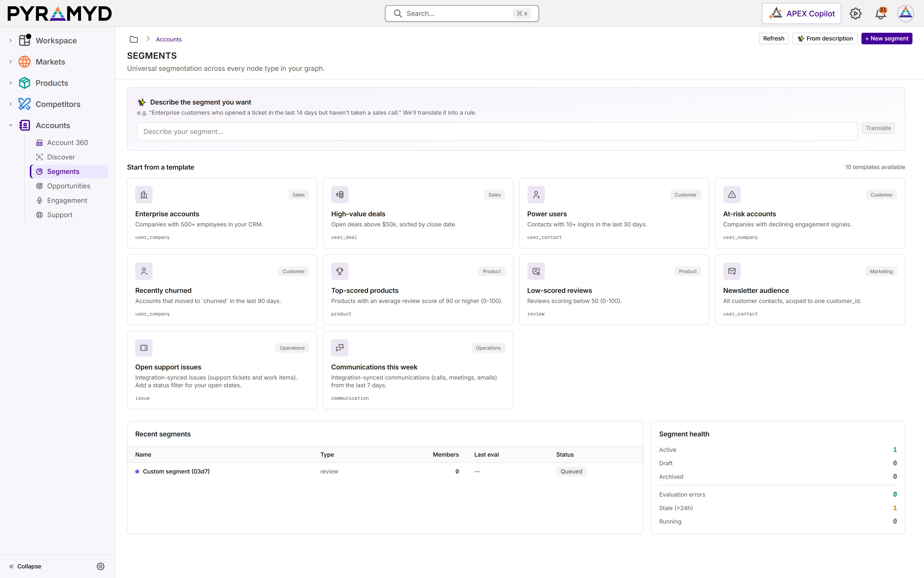The height and width of the screenshot is (578, 924).
Task: Open settings gear in top bar
Action: coord(855,13)
